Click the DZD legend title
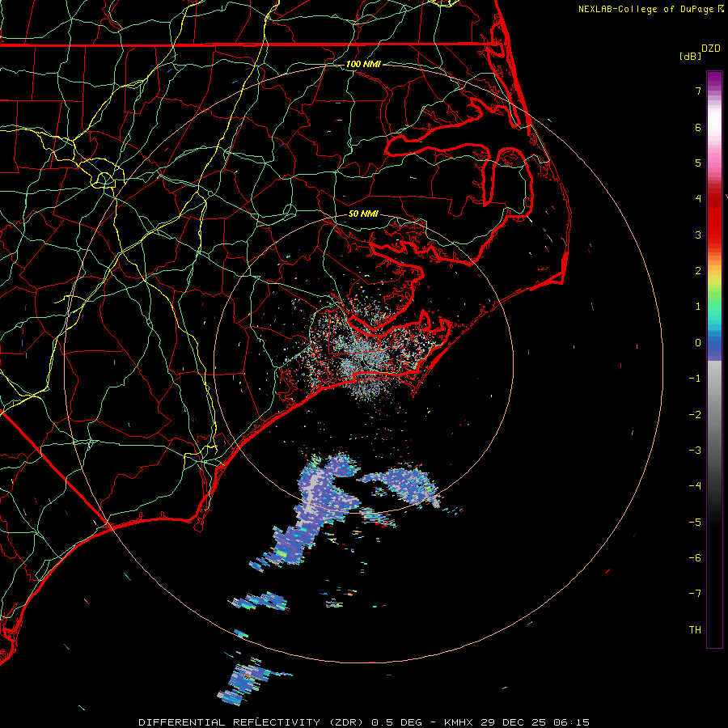 [711, 49]
